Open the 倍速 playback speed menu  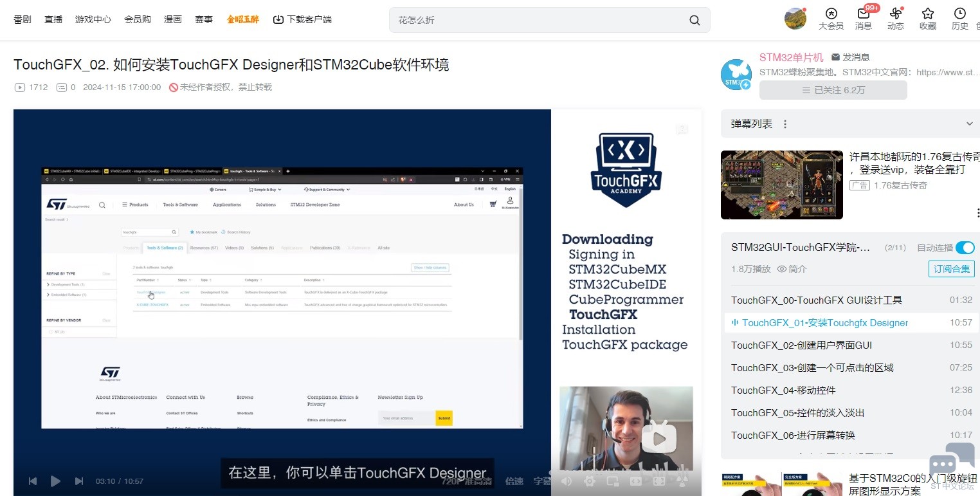pyautogui.click(x=514, y=481)
